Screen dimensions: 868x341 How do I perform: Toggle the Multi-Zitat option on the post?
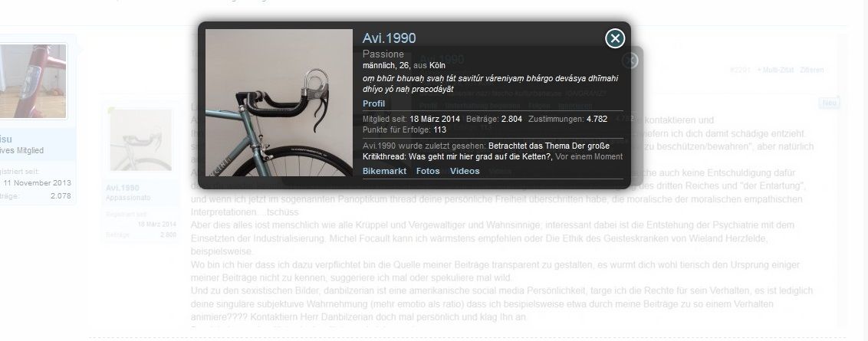[775, 70]
